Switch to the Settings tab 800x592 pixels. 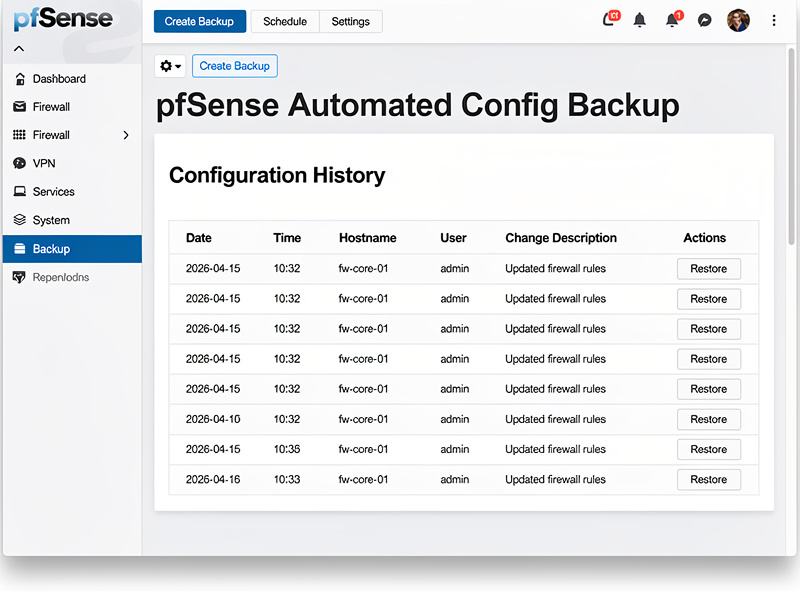click(x=351, y=21)
